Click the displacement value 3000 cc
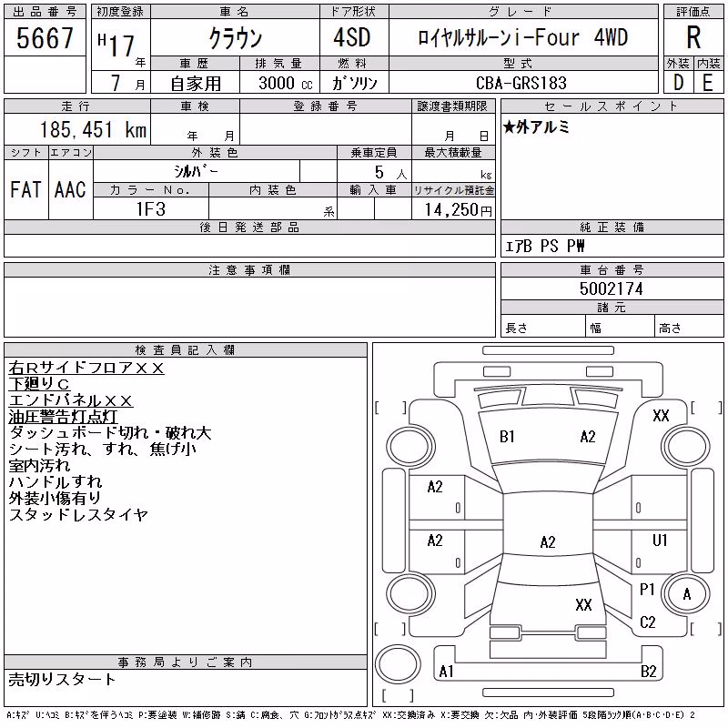Image resolution: width=728 pixels, height=728 pixels. pyautogui.click(x=286, y=83)
